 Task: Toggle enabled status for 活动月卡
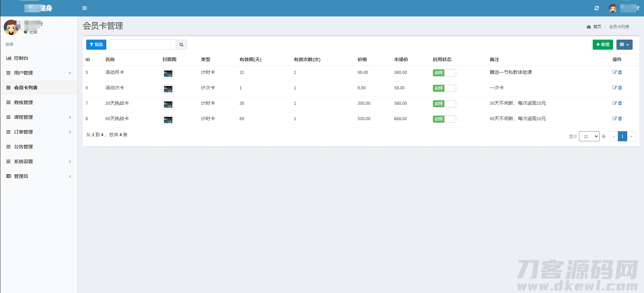[444, 73]
